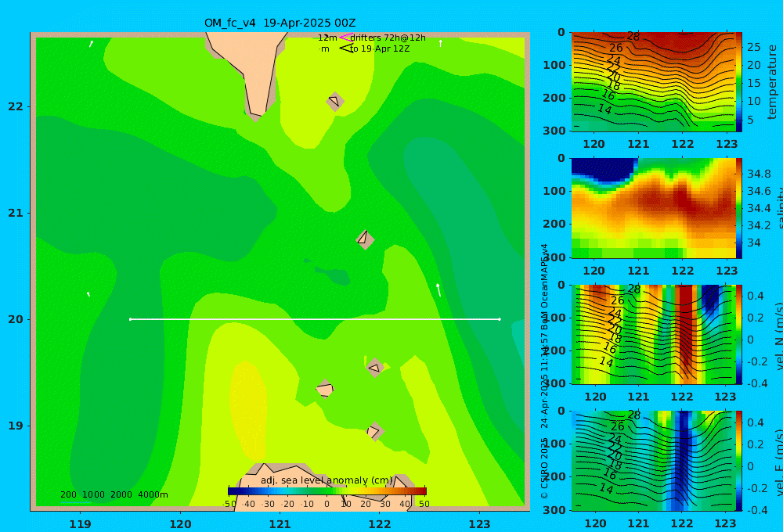Click the 'adj. sea level anomaly (cm)' label
This screenshot has height=532, width=783.
(327, 480)
